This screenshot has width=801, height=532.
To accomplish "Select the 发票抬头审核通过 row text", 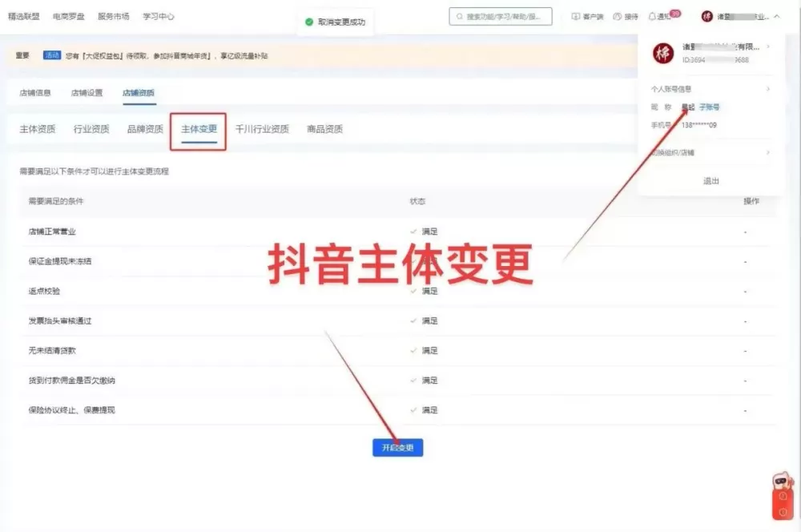I will pos(60,321).
